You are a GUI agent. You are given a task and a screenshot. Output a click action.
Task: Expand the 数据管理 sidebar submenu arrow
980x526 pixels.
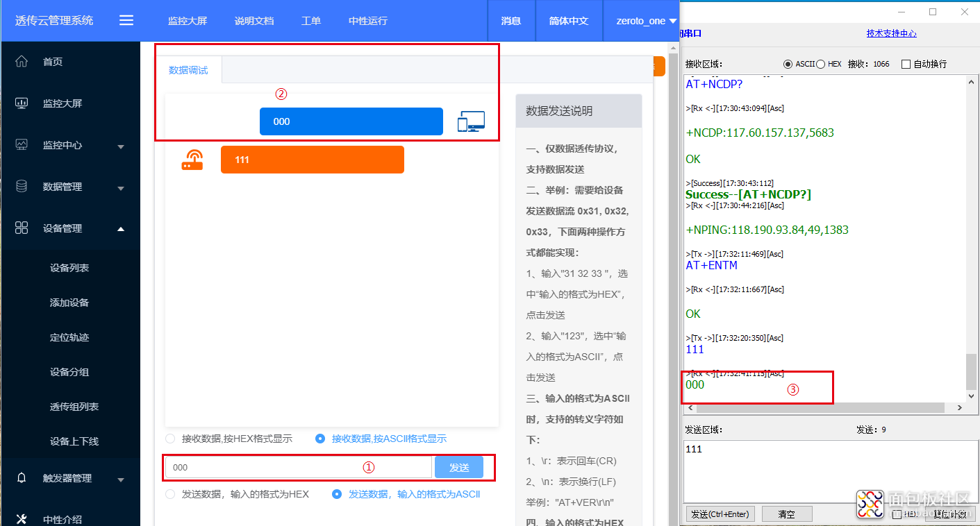pyautogui.click(x=121, y=188)
